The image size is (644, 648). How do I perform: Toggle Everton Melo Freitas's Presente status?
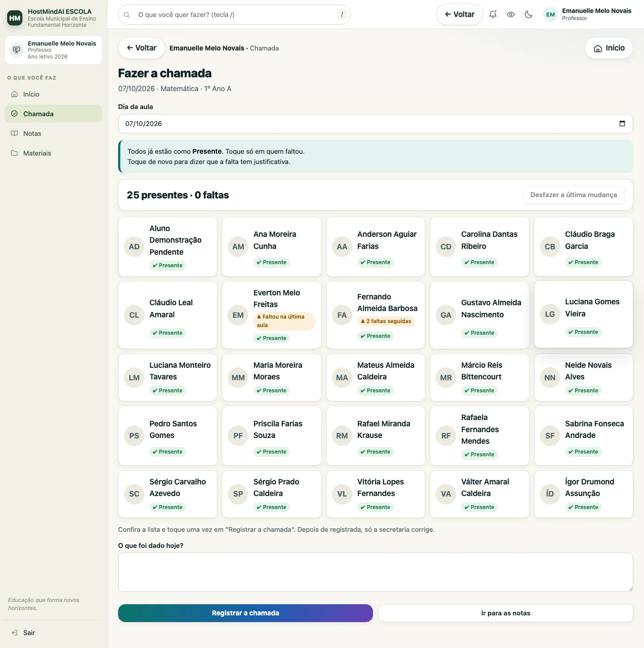271,338
